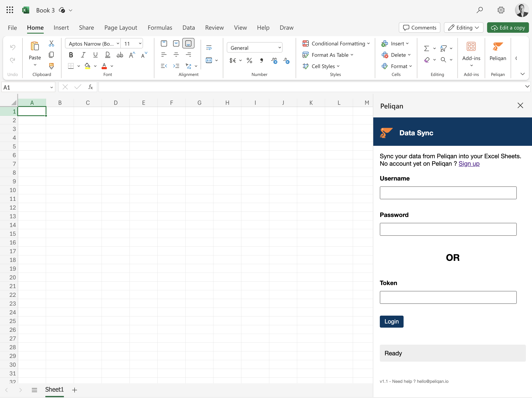Open search with magnifier icon in header
The width and height of the screenshot is (532, 399).
(480, 10)
